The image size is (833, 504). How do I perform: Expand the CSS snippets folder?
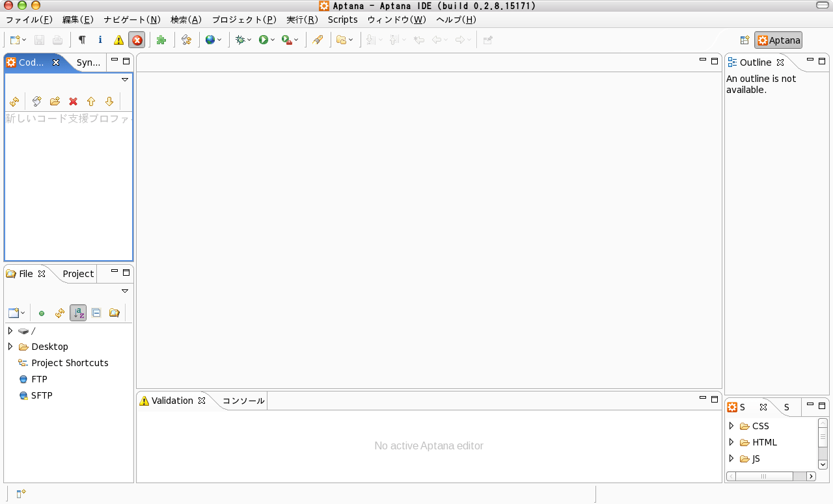[731, 426]
